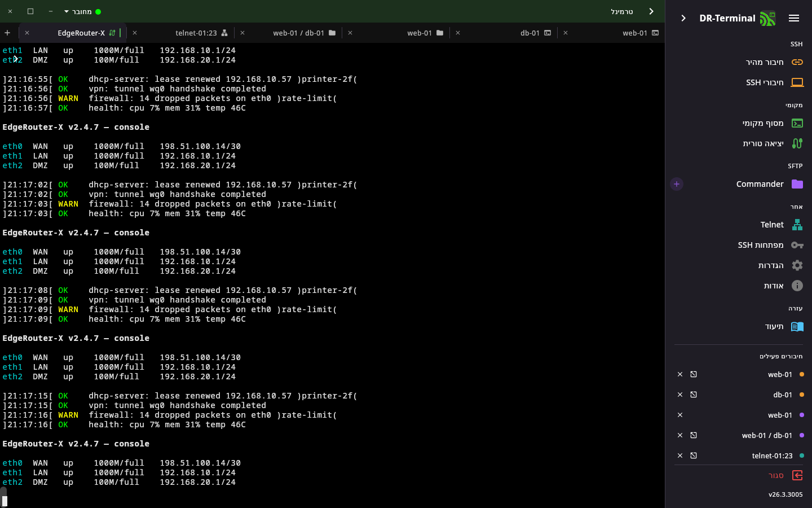Close orange-dot web-01 active connection
This screenshot has height=508, width=812.
680,374
